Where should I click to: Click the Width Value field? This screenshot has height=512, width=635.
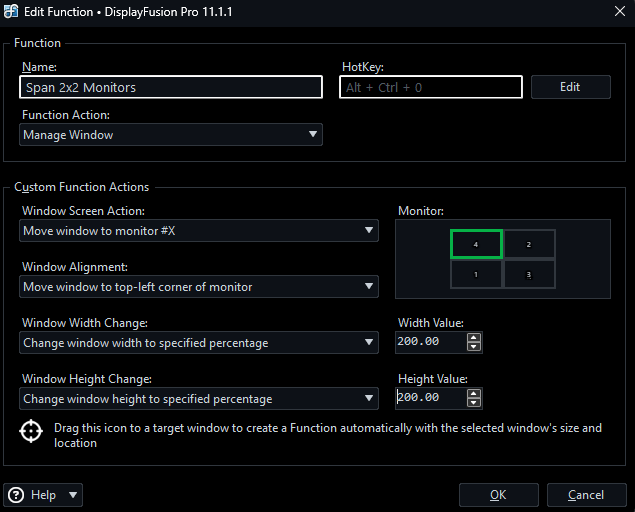pyautogui.click(x=431, y=342)
